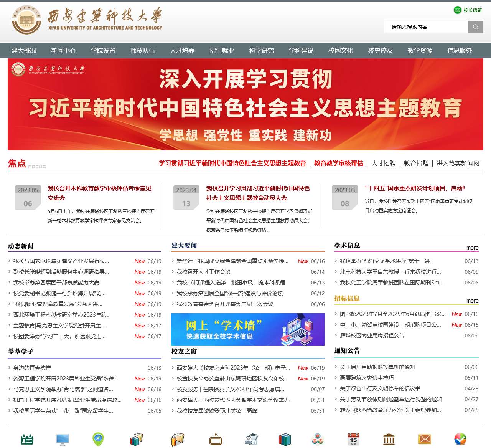Click the 网上学术墙 banner

pos(248,329)
